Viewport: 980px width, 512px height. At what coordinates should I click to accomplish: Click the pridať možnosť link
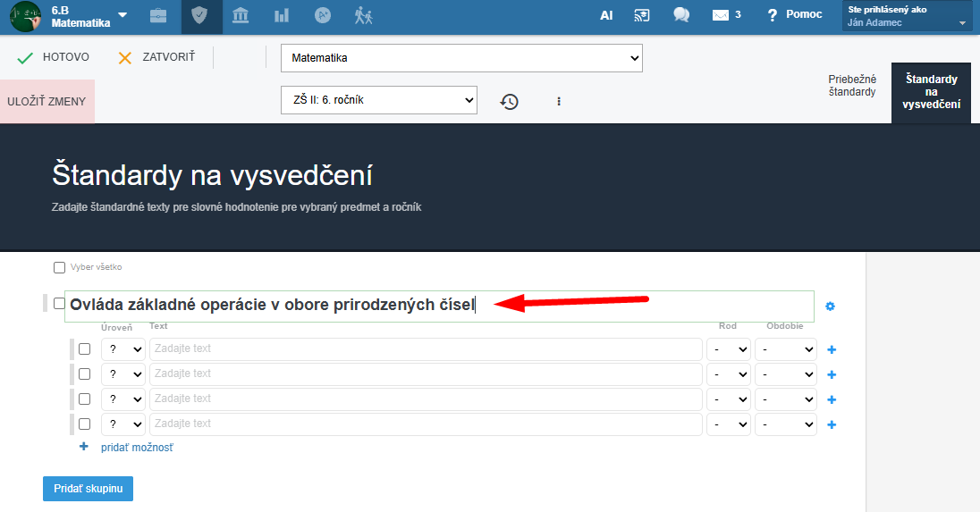click(137, 448)
